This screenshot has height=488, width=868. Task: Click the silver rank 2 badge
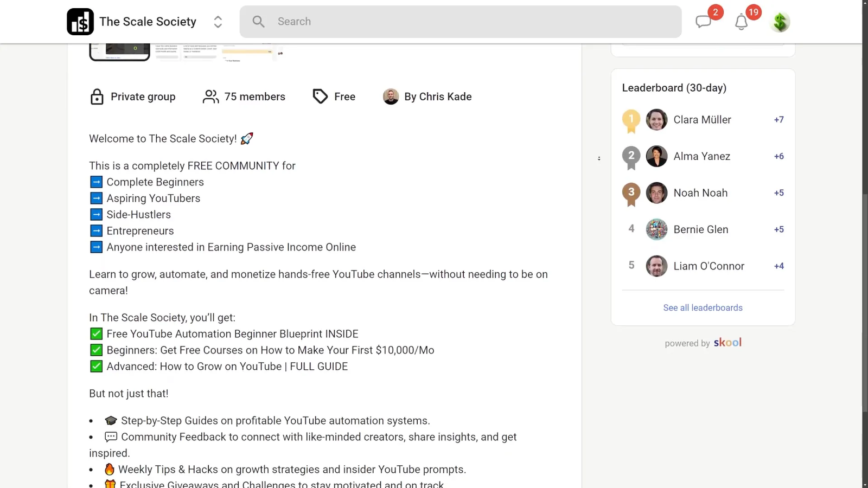(x=631, y=158)
